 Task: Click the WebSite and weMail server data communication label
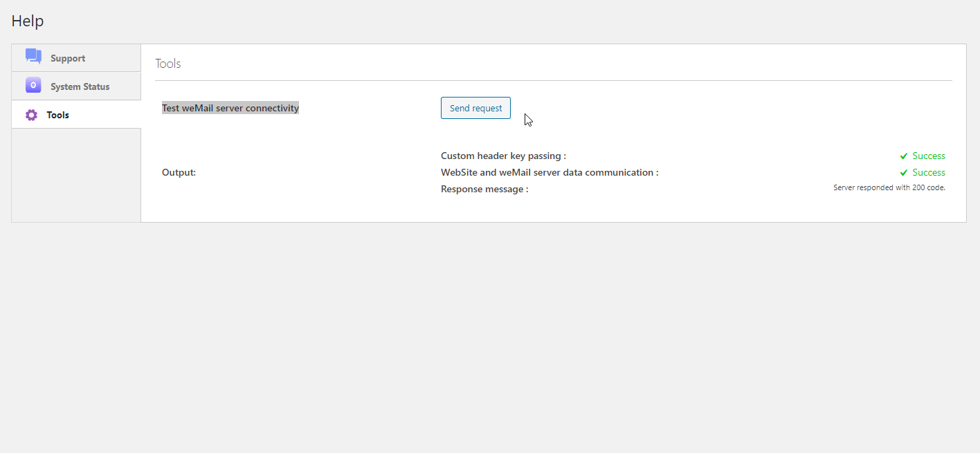click(550, 173)
